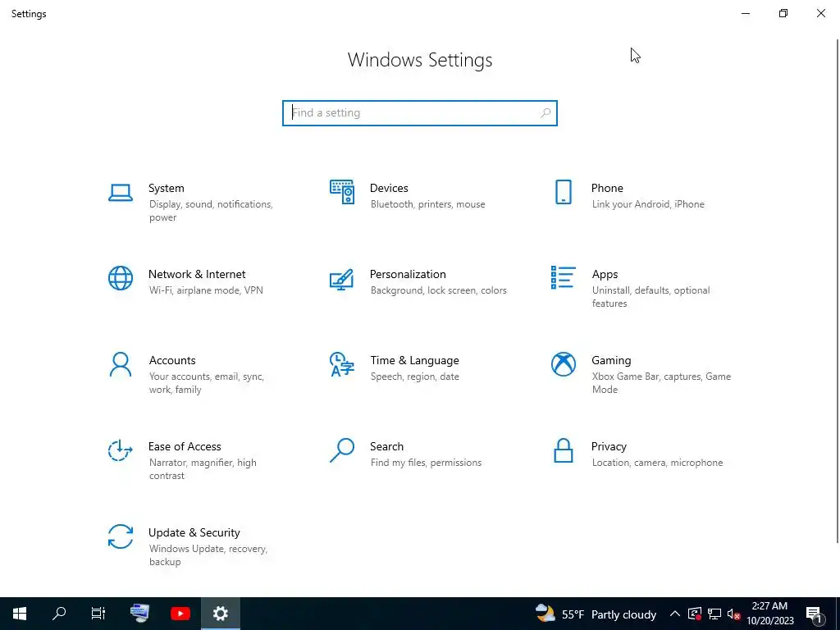840x630 pixels.
Task: Click the Ease of Access heading
Action: pos(185,447)
